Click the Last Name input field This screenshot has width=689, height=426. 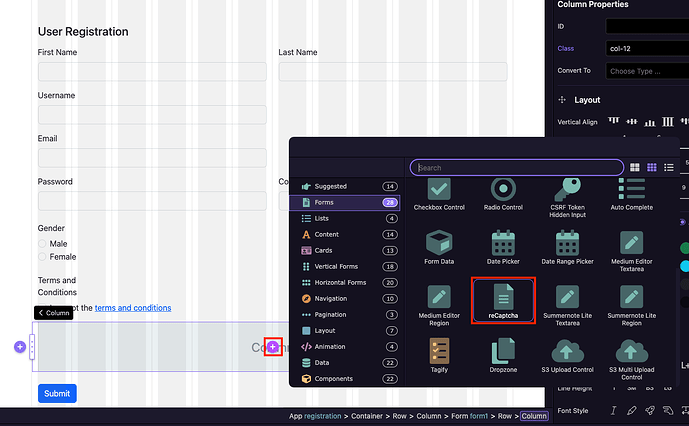point(393,72)
